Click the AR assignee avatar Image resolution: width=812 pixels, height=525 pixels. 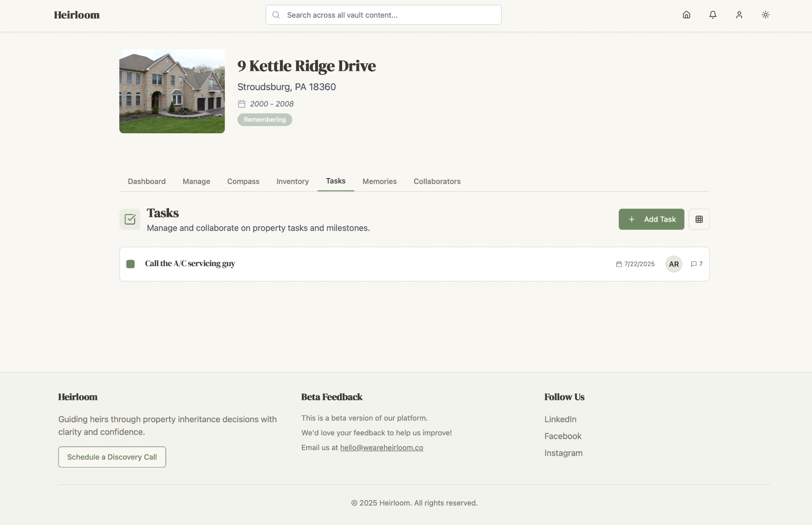pos(673,264)
